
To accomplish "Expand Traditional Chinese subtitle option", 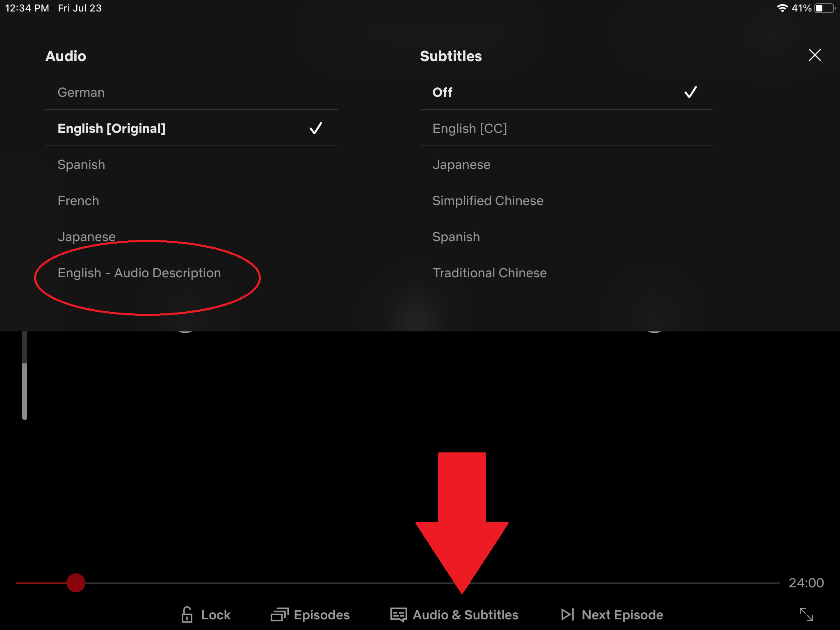I will (489, 273).
